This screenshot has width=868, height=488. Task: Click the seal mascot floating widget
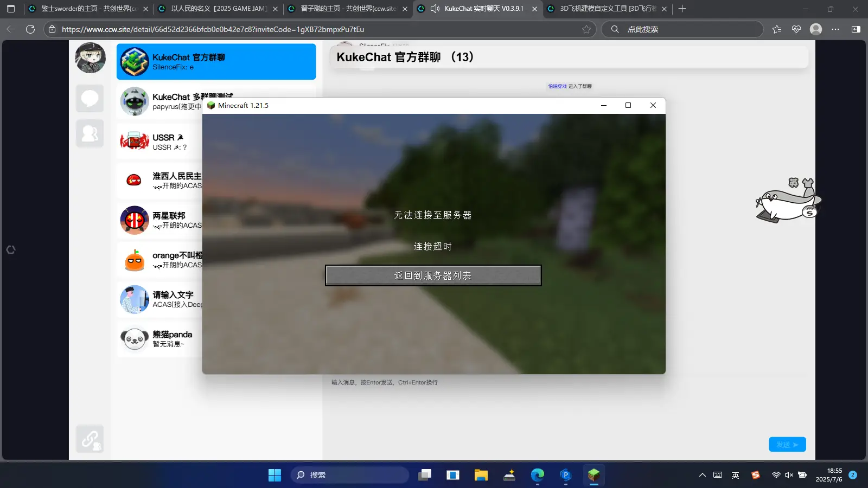789,200
